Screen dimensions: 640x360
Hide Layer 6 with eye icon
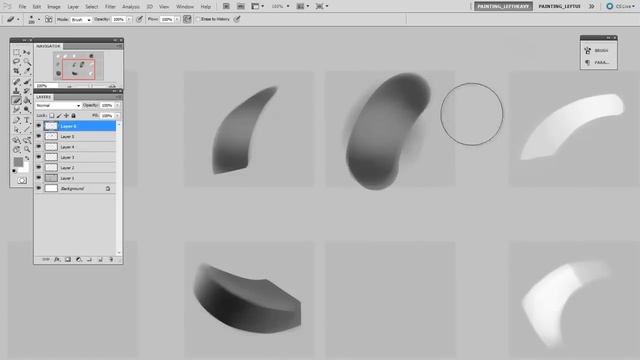(x=39, y=126)
